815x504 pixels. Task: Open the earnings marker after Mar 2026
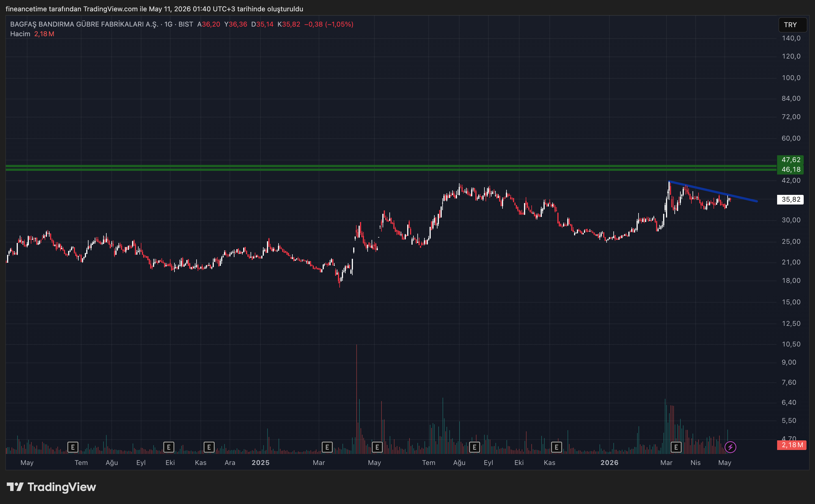(x=676, y=447)
